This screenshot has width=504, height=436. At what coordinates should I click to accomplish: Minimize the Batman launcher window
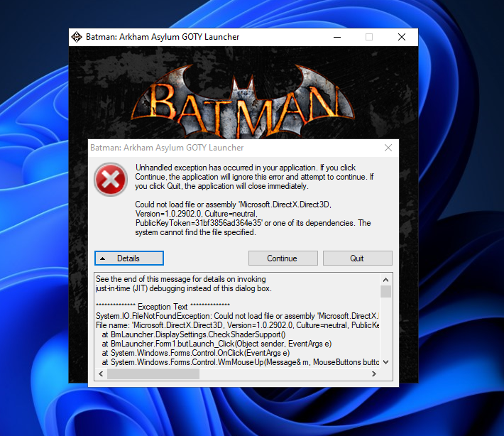(337, 37)
